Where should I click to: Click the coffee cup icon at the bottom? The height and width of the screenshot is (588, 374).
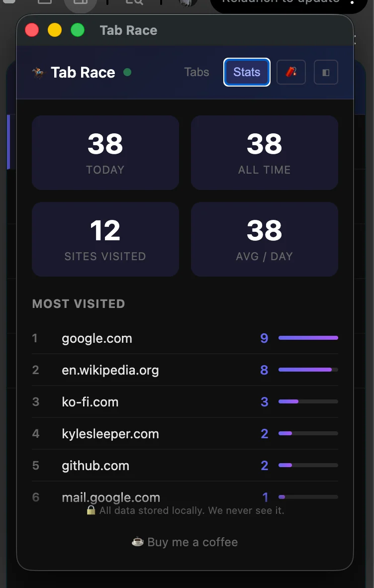(137, 542)
